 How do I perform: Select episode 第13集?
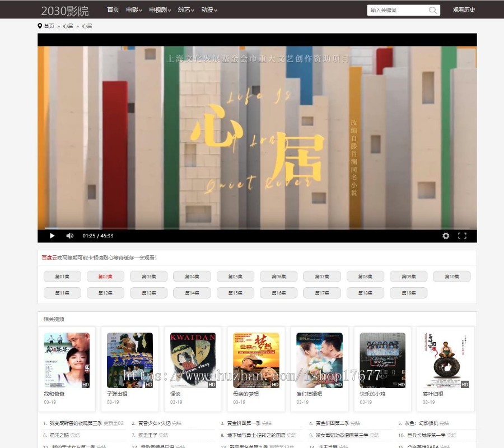[149, 293]
